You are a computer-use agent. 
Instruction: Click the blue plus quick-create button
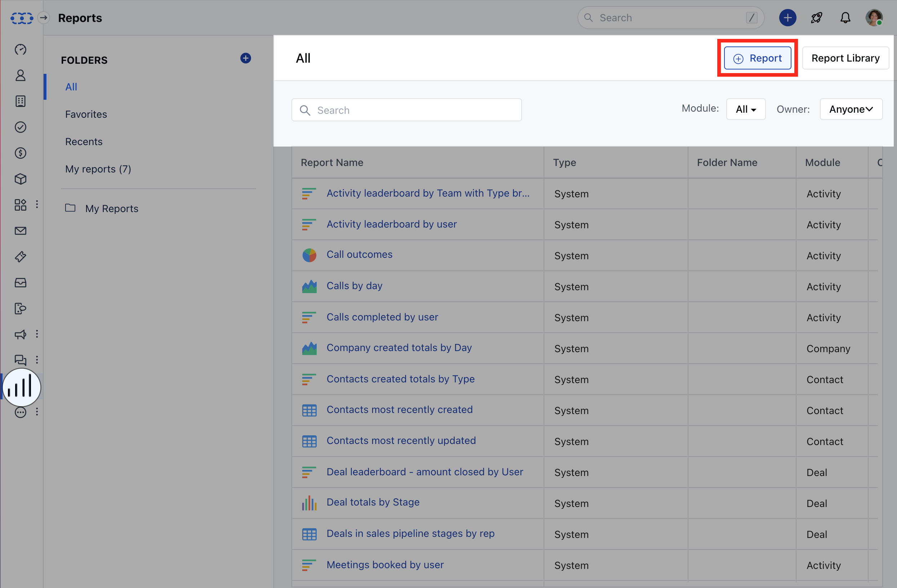click(x=788, y=17)
